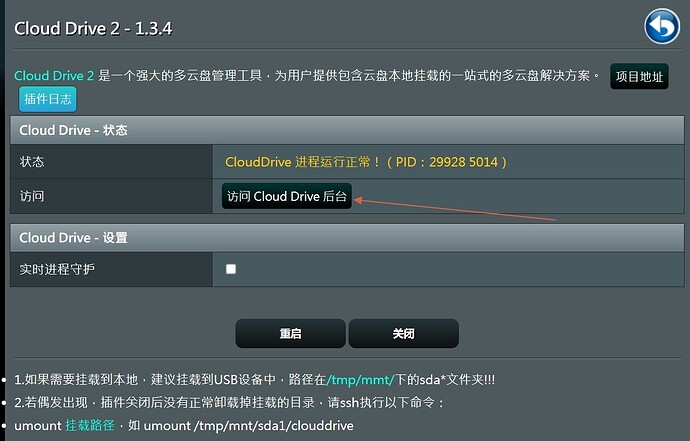Open the 插件日志 plugin log

pos(48,99)
